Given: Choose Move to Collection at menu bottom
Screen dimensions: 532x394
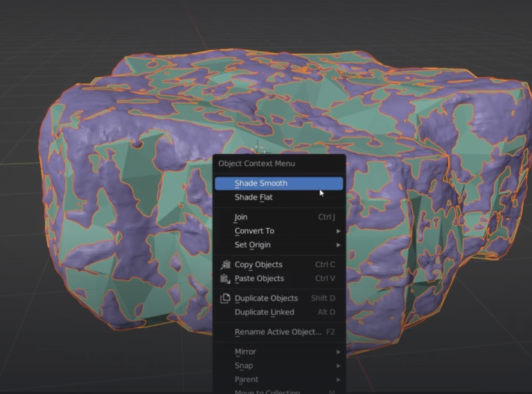Looking at the screenshot, I should pos(267,391).
